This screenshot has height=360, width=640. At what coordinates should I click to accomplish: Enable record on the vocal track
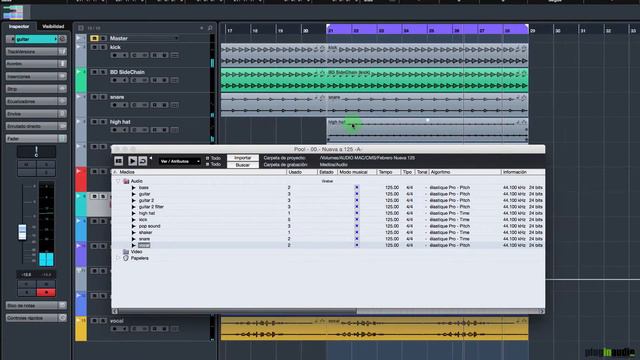pos(114,329)
